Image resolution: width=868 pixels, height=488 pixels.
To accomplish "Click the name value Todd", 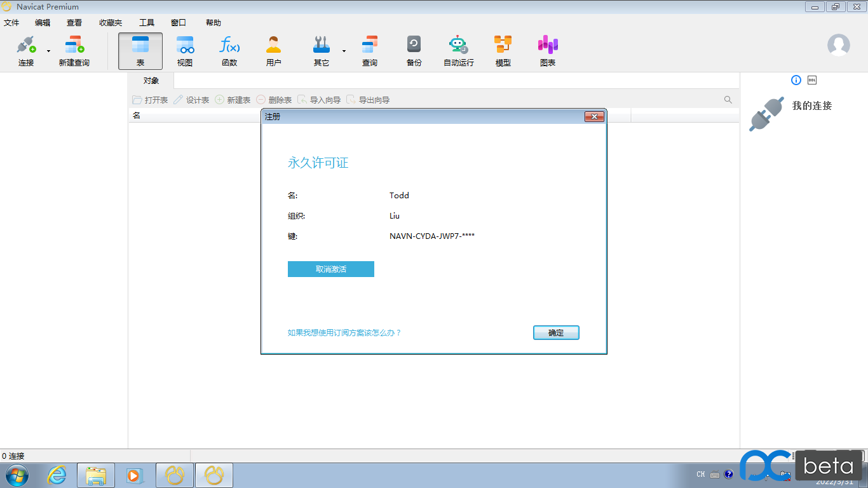I will point(399,196).
